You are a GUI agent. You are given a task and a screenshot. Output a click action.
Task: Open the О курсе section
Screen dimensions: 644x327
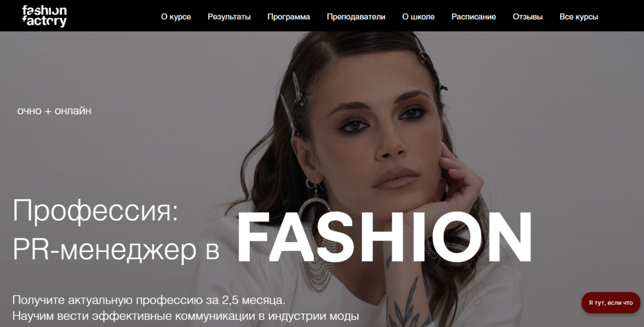(x=176, y=17)
